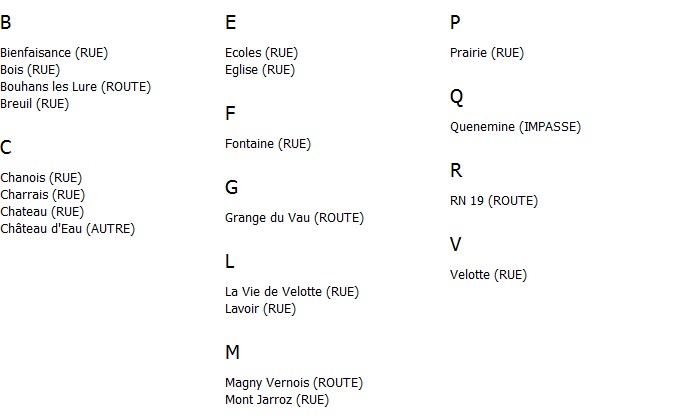
Task: Select Fontaine (RUE) under letter F
Action: (x=268, y=143)
